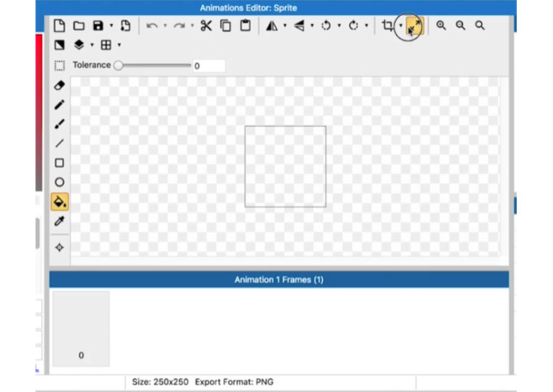This screenshot has width=553, height=392.
Task: Open the grid options dropdown arrow
Action: [119, 45]
